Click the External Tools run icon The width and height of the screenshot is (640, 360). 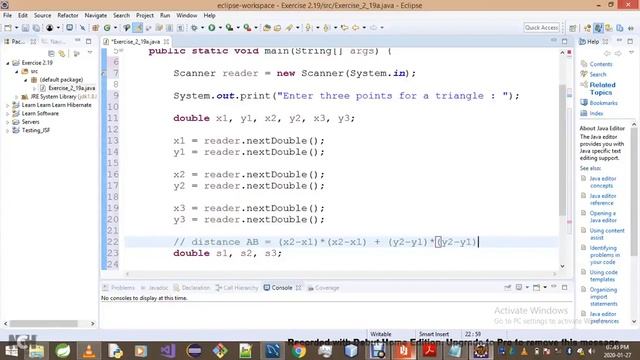247,28
